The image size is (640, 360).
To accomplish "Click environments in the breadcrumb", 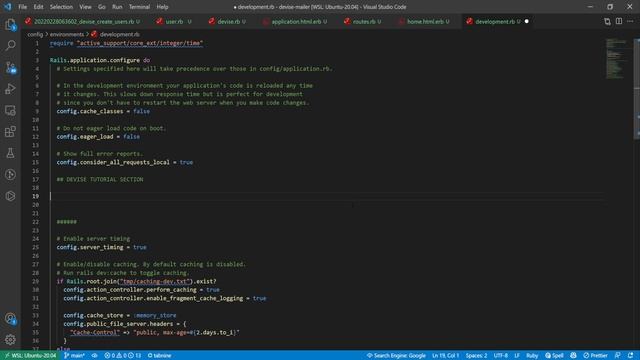I will 67,34.
